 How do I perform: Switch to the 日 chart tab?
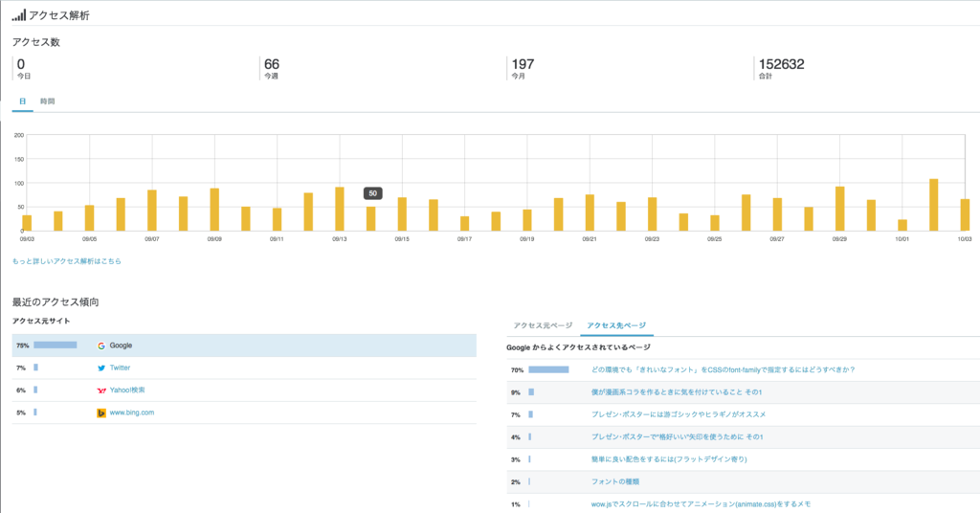point(23,101)
